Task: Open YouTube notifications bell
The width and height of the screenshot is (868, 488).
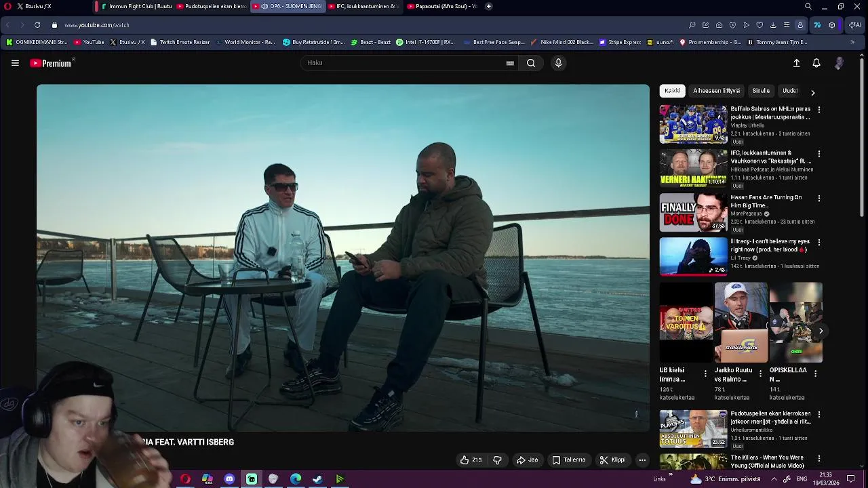Action: (816, 63)
